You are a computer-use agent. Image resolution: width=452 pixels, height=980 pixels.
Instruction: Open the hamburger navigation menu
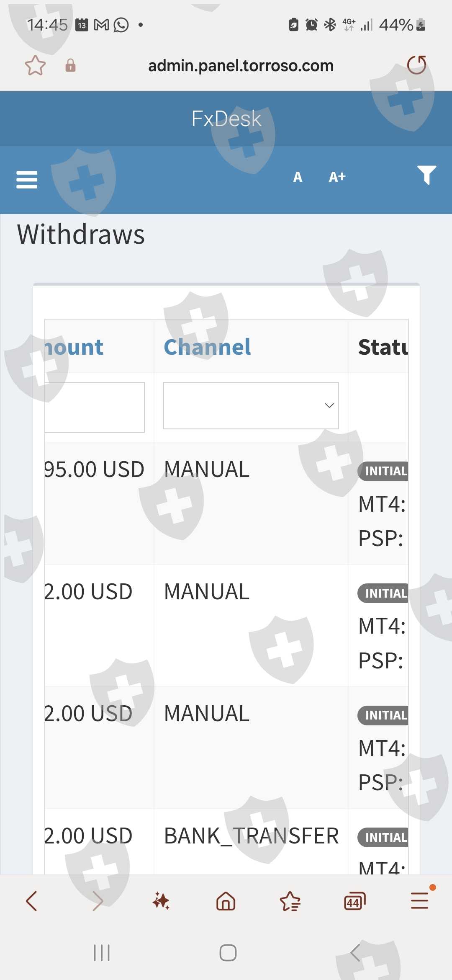click(27, 180)
